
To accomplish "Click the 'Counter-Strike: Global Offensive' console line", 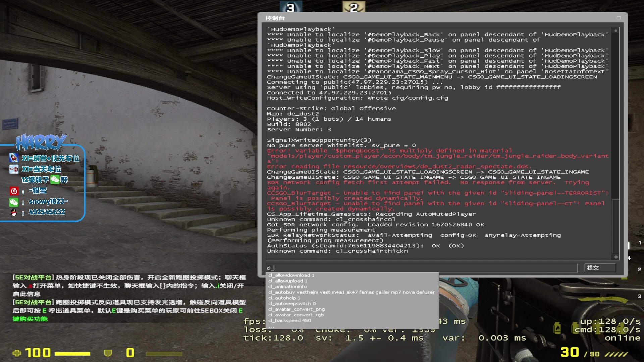I will [331, 109].
